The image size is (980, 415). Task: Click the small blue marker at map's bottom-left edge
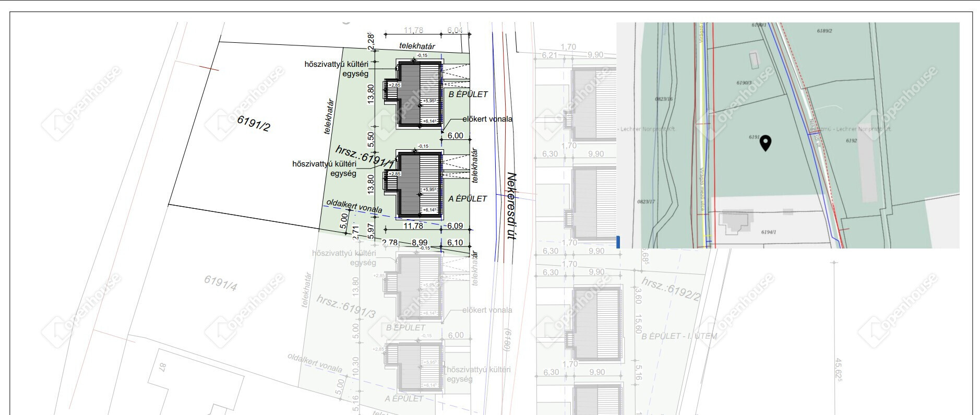[618, 242]
